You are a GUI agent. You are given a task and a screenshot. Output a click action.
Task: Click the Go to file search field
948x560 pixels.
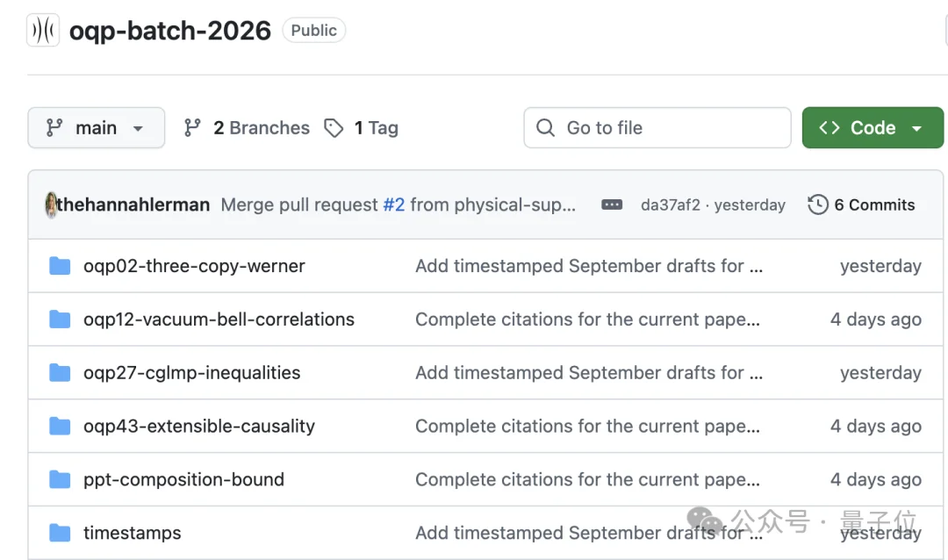(657, 127)
